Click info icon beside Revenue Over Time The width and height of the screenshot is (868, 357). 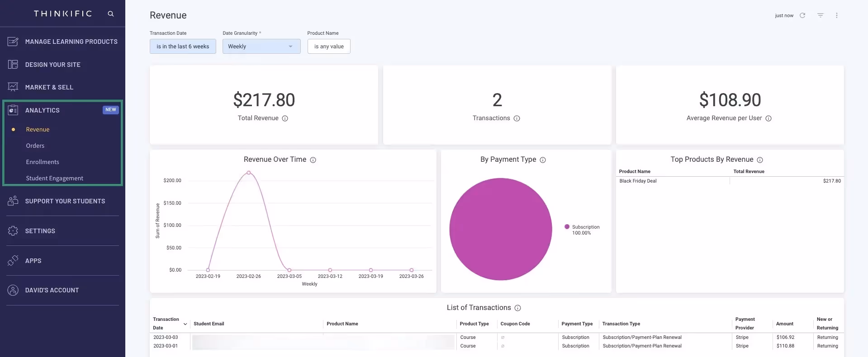313,160
